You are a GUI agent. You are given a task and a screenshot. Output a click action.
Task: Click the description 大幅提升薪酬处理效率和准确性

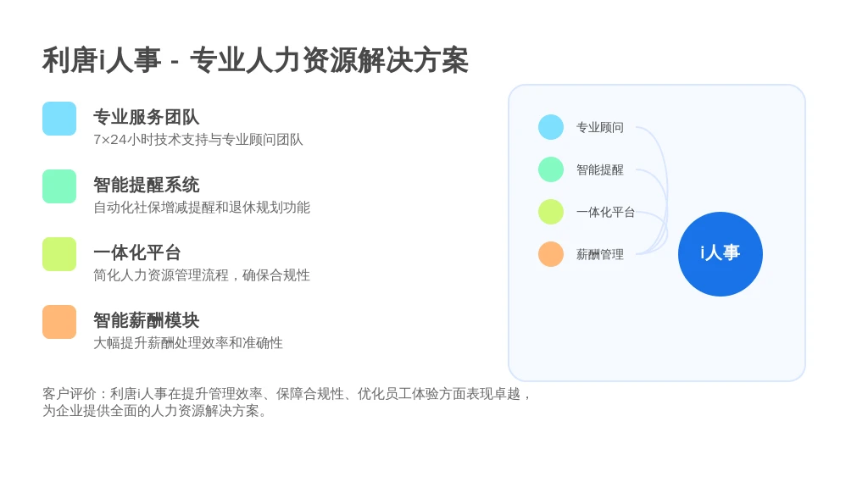coord(188,343)
